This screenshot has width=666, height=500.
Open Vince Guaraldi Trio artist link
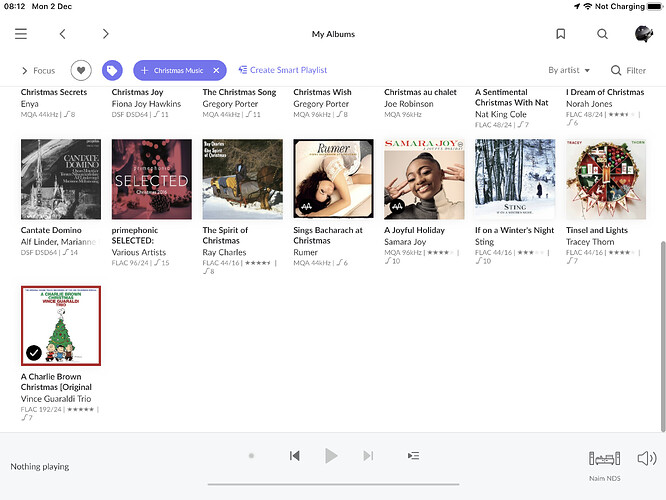click(x=56, y=399)
